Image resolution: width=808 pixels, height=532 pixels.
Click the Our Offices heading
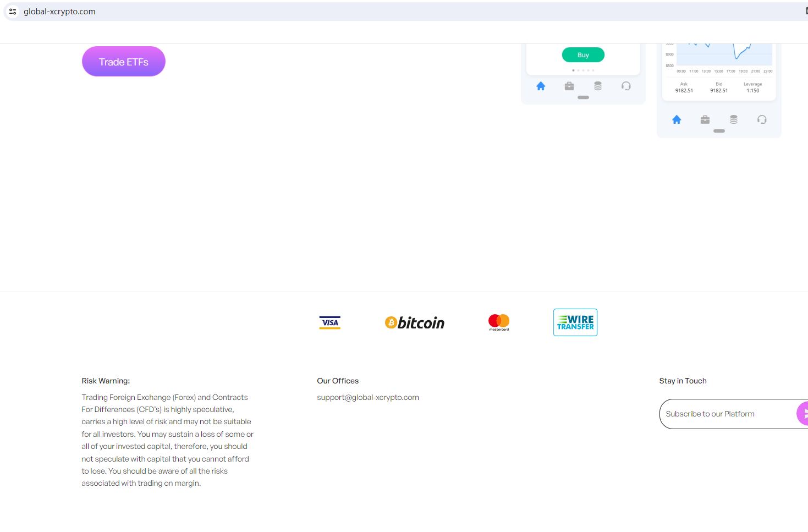point(338,381)
